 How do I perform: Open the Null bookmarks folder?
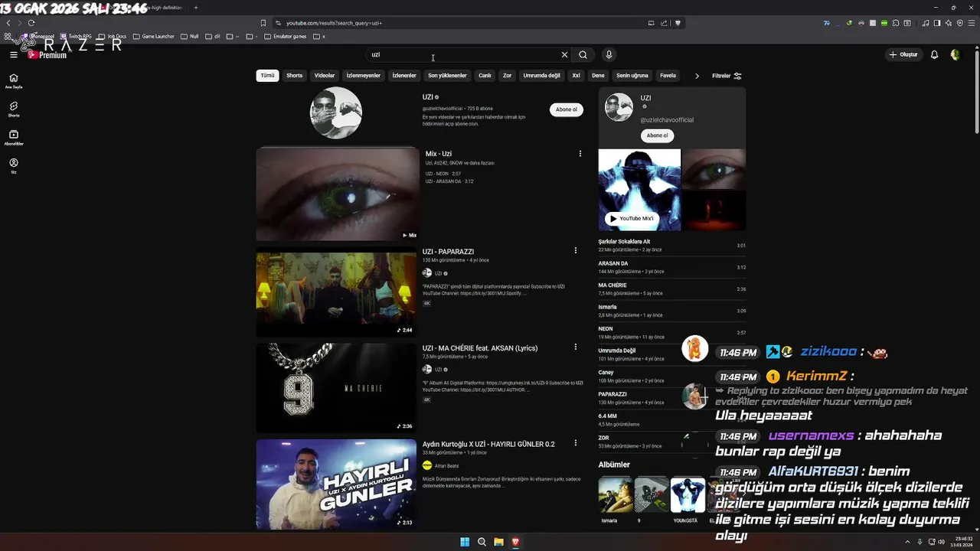point(190,36)
